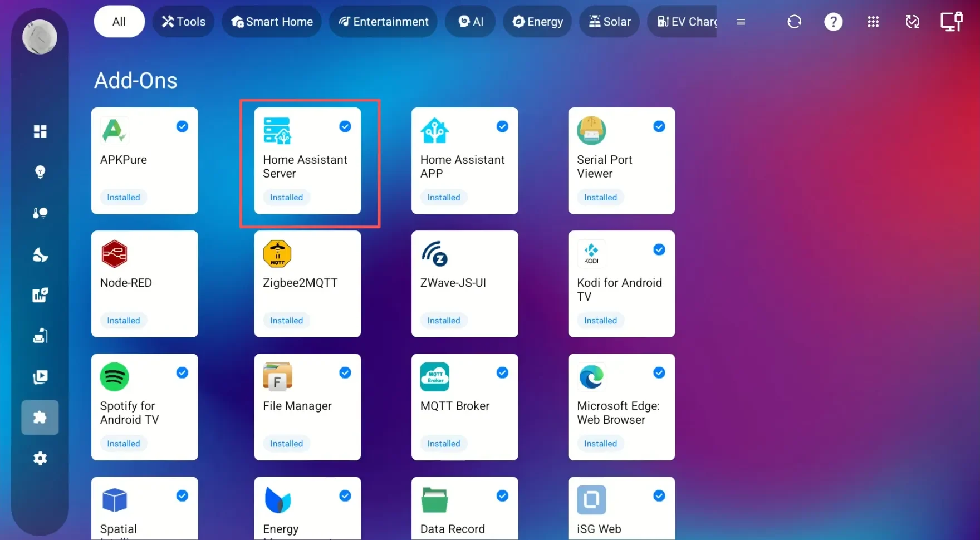Switch to the Entertainment category tab
The height and width of the screenshot is (540, 980).
point(383,22)
